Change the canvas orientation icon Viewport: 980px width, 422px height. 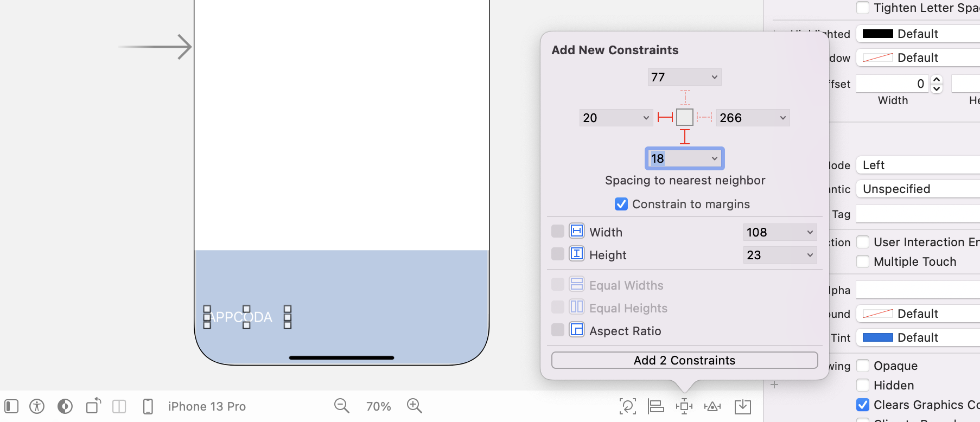pyautogui.click(x=93, y=406)
